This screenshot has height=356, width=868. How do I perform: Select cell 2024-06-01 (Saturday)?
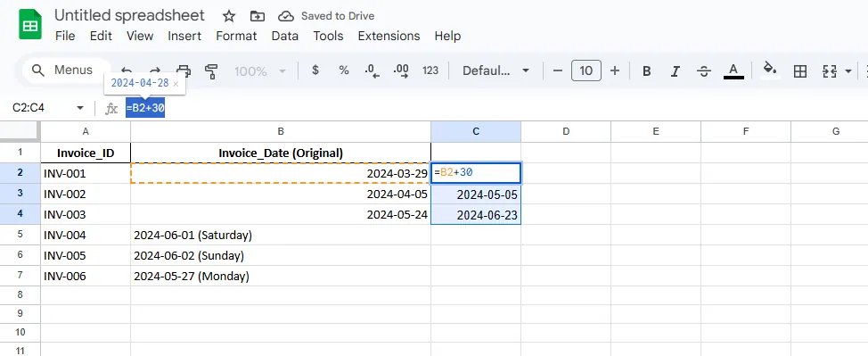coord(281,236)
